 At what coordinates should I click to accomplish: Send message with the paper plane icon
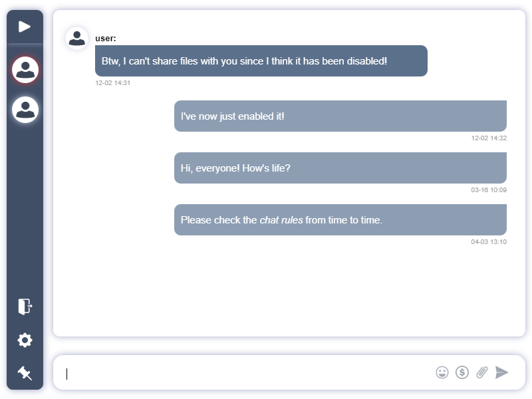coord(503,372)
